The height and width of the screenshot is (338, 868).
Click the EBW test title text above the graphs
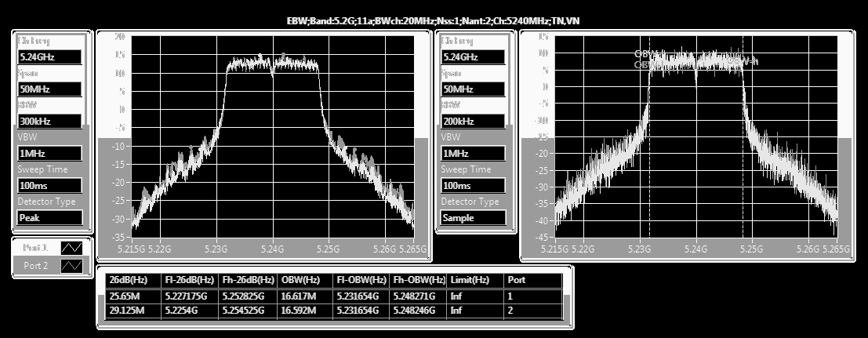pyautogui.click(x=433, y=21)
